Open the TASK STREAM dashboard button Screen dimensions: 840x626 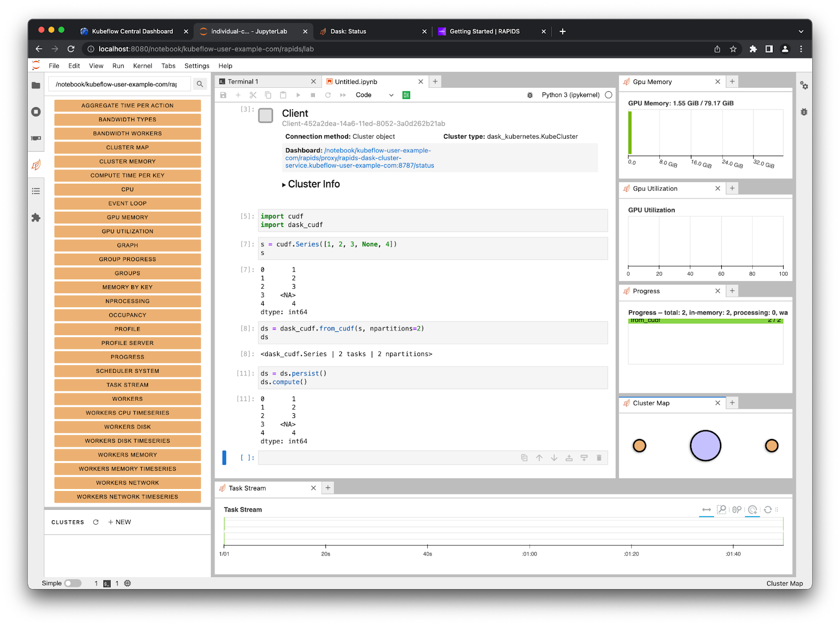click(x=128, y=385)
